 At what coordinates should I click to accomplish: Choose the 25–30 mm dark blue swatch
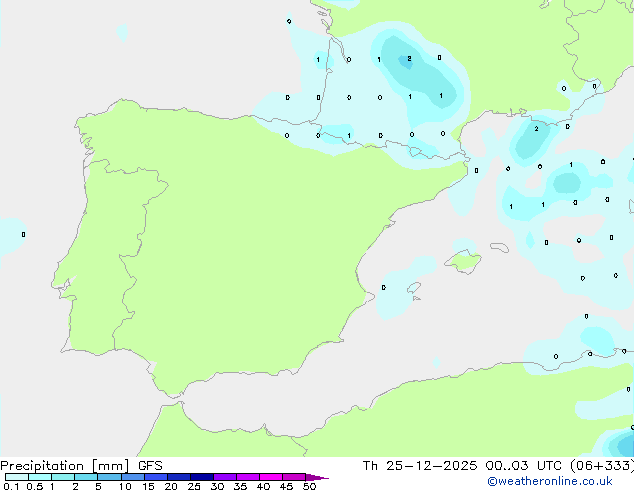click(x=202, y=477)
